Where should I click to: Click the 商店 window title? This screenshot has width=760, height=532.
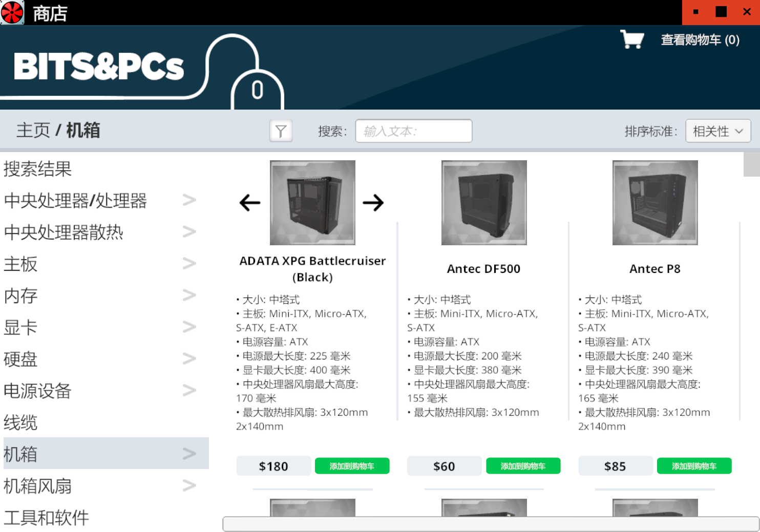(50, 13)
